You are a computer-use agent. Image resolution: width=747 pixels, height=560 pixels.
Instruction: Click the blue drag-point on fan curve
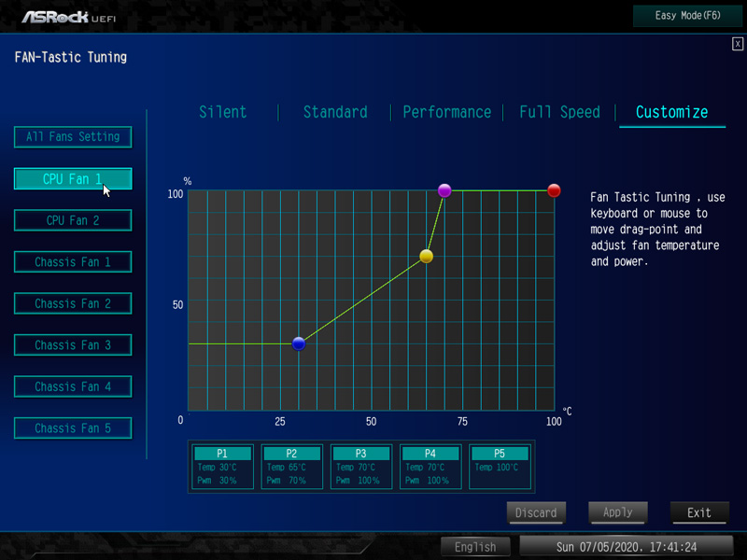point(299,343)
